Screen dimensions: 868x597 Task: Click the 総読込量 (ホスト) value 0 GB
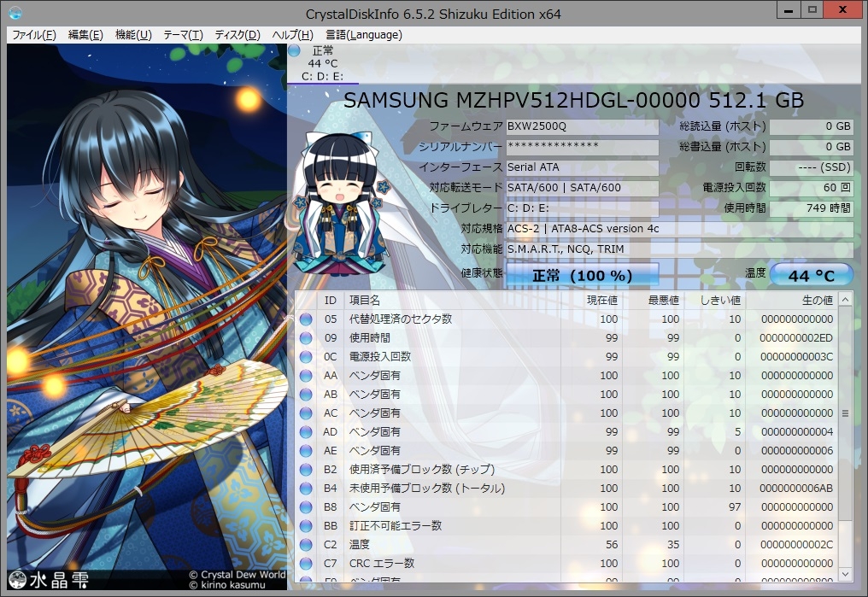pyautogui.click(x=811, y=126)
